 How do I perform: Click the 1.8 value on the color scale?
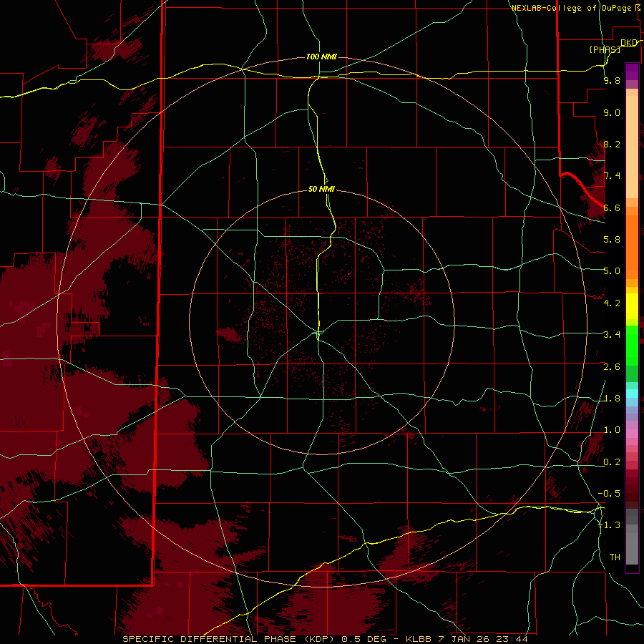[612, 399]
